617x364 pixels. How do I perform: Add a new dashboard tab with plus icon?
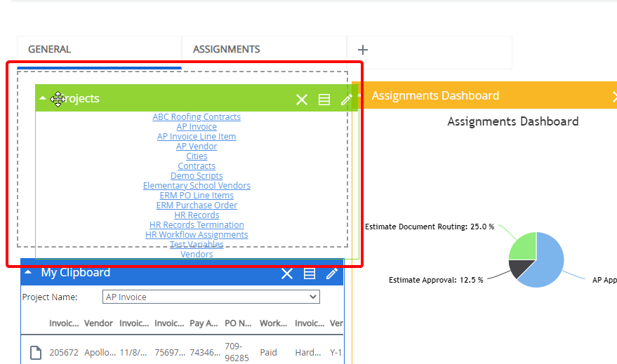[363, 50]
